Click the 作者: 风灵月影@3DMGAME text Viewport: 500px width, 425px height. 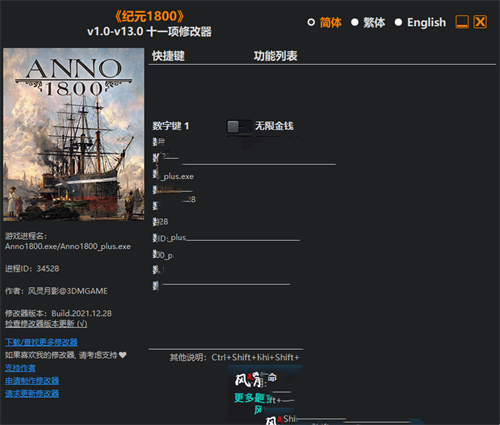click(56, 291)
